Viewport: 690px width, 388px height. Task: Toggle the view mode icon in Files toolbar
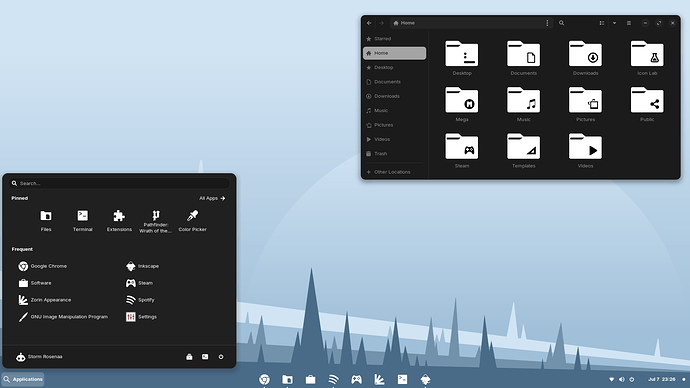pyautogui.click(x=602, y=23)
